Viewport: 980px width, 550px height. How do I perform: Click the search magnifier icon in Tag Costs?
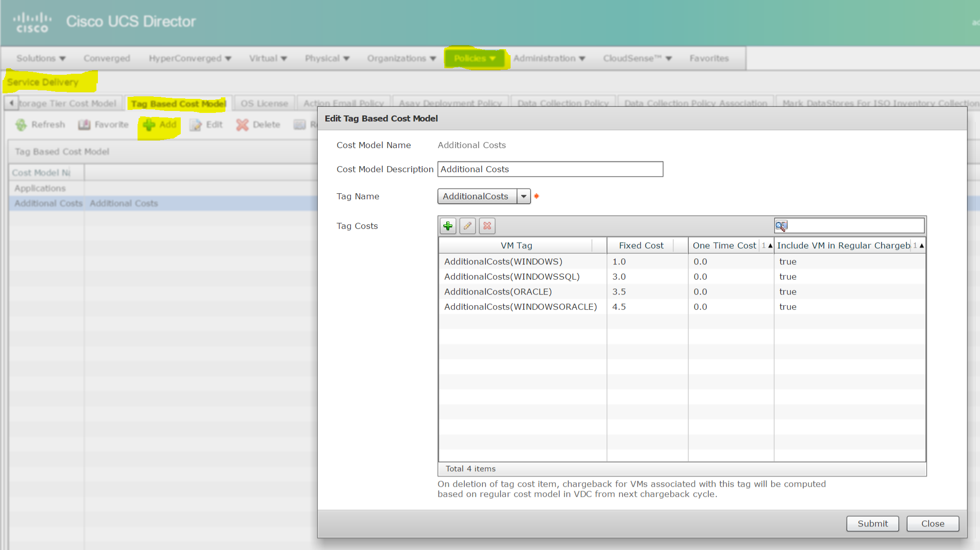click(781, 226)
